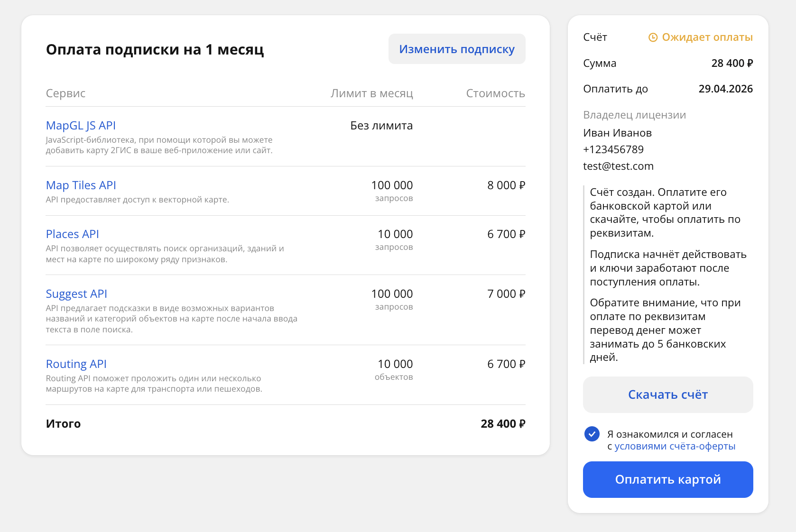This screenshot has width=796, height=532.
Task: Click the phone number +123456789
Action: click(x=613, y=149)
